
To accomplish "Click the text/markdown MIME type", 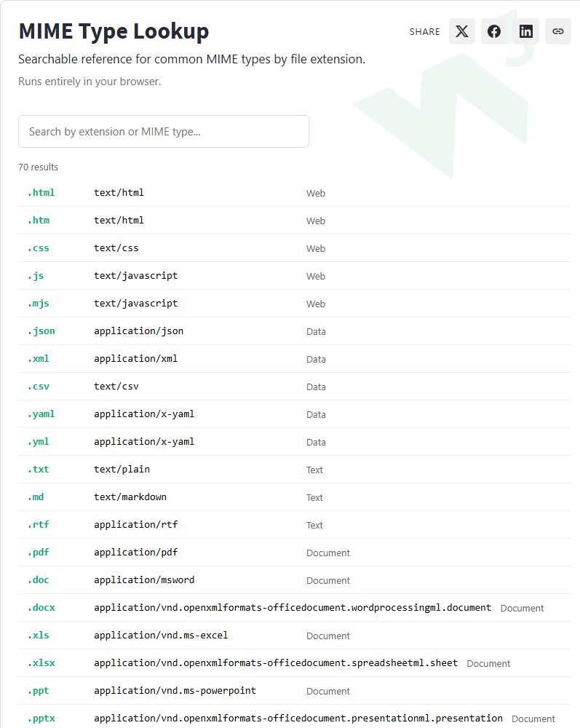I will [130, 496].
